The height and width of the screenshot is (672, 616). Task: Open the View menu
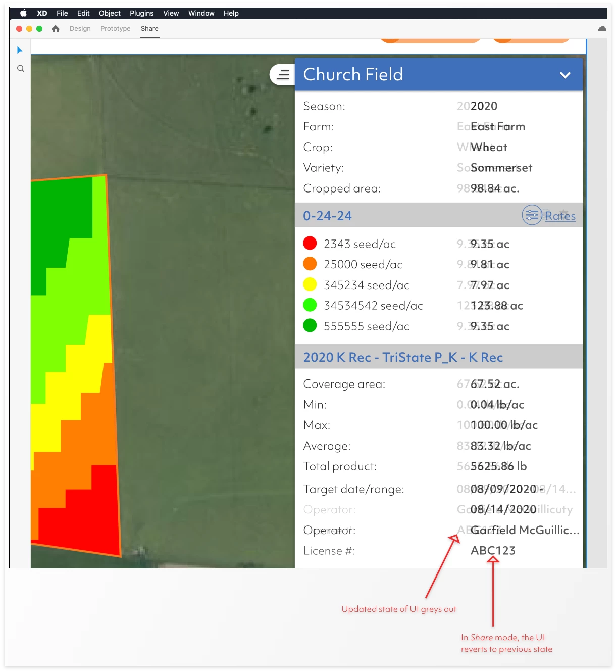(171, 13)
